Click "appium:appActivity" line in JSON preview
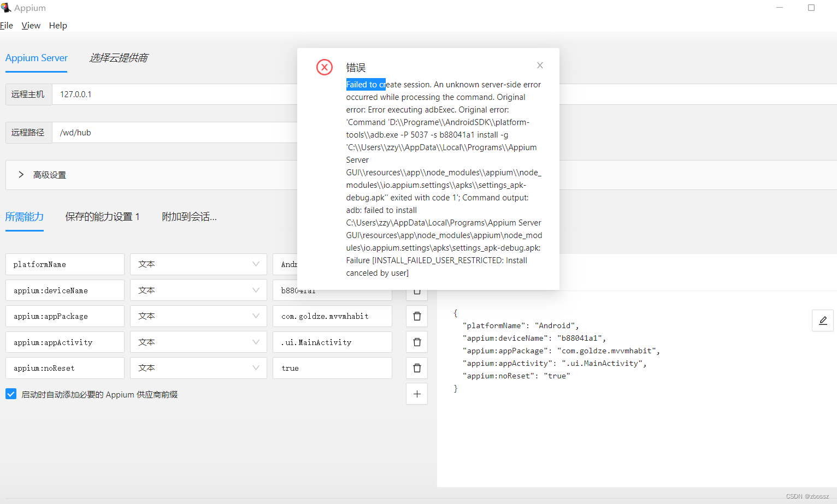Viewport: 837px width, 504px height. tap(555, 363)
